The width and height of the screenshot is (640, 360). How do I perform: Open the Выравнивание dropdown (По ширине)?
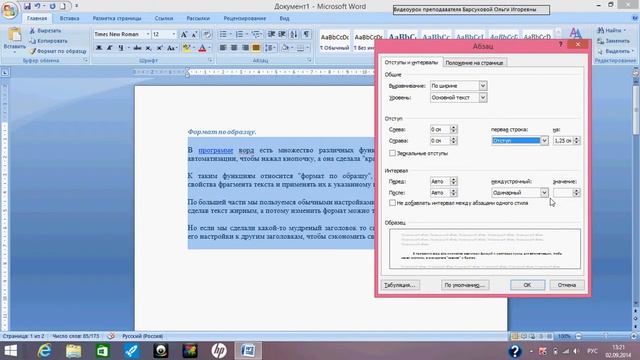point(483,86)
